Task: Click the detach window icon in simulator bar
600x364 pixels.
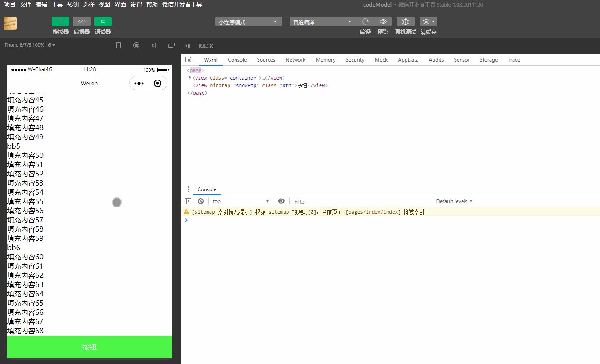Action: [x=171, y=45]
